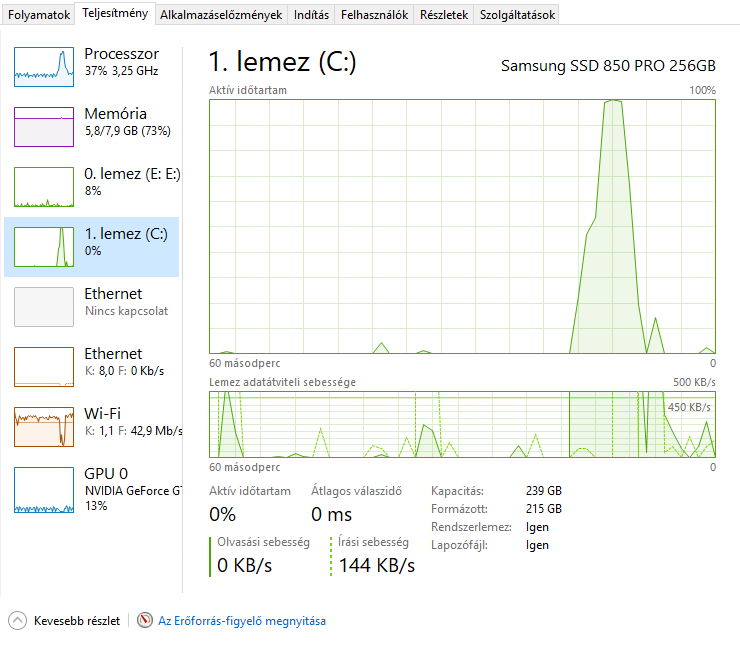This screenshot has width=740, height=645.
Task: Click Kevesebb részlet text button
Action: tap(77, 621)
